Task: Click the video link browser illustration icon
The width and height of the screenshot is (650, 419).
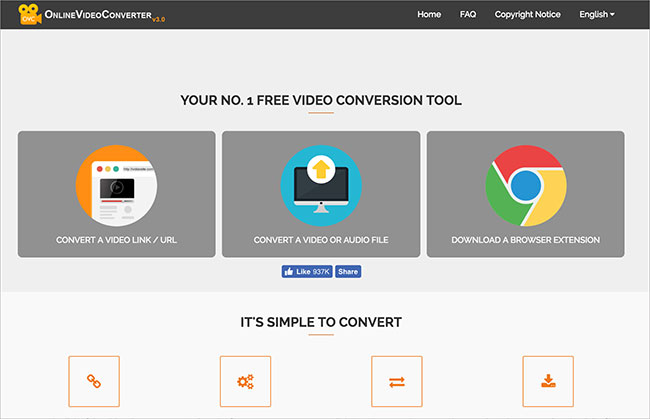Action: coord(116,185)
